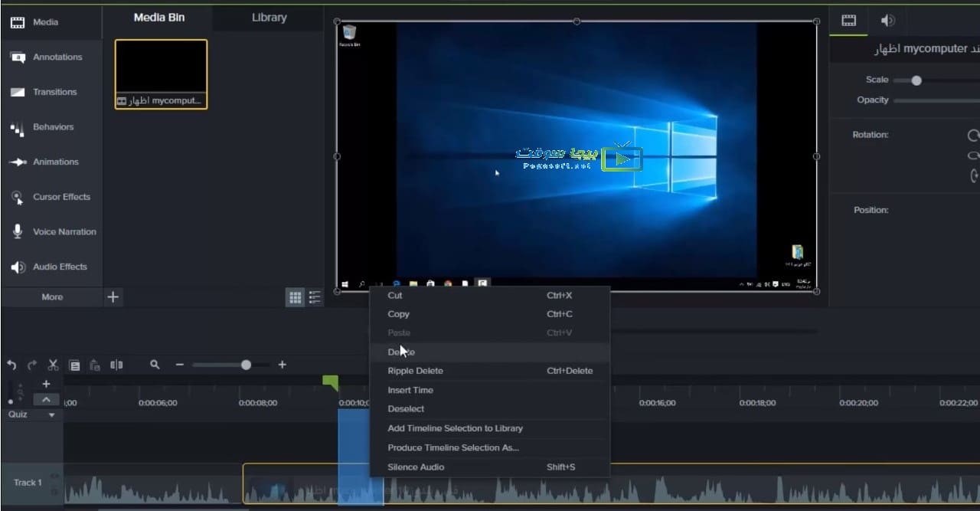Click the magnifier zoom-to-fit icon
The height and width of the screenshot is (511, 980).
pos(155,365)
